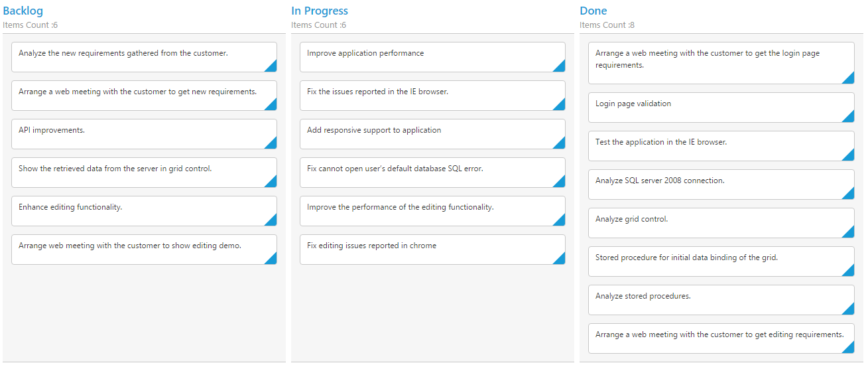This screenshot has height=365, width=868.
Task: Click the blue corner triangle on 'Login page validation'
Action: tap(850, 118)
